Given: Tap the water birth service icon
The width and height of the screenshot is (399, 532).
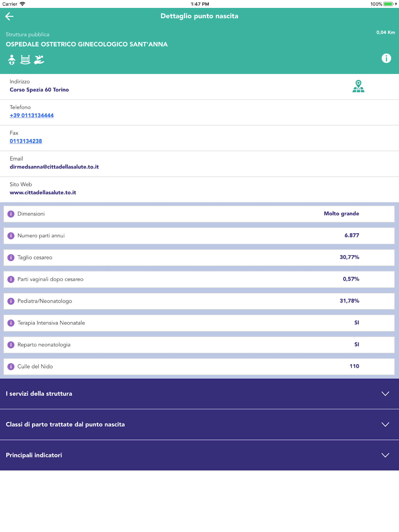Looking at the screenshot, I should [x=39, y=60].
